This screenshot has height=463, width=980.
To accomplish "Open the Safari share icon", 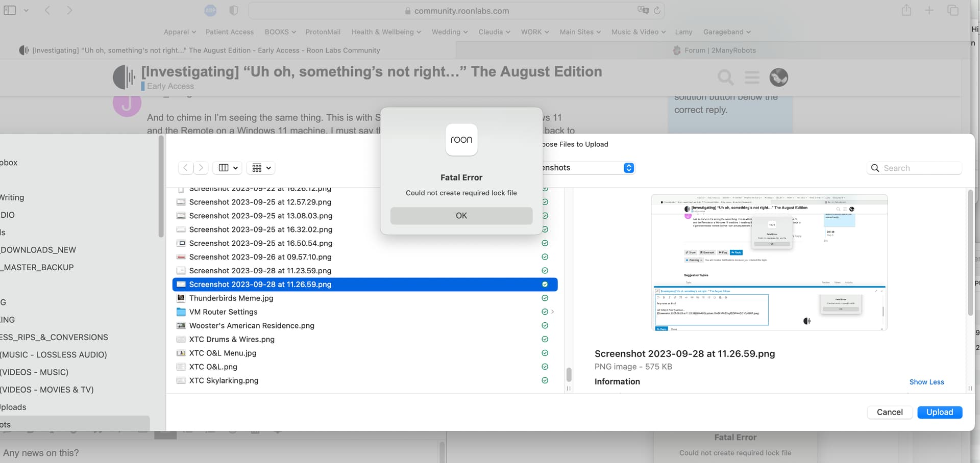I will pyautogui.click(x=906, y=10).
